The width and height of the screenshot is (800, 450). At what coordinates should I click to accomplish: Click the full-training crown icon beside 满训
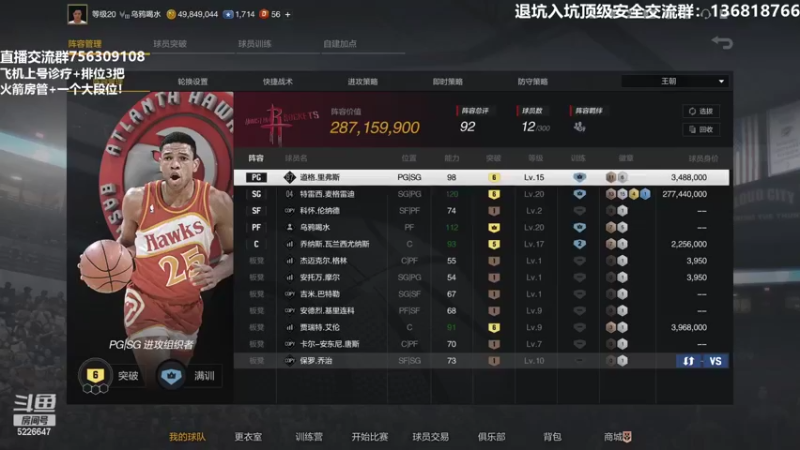click(171, 376)
